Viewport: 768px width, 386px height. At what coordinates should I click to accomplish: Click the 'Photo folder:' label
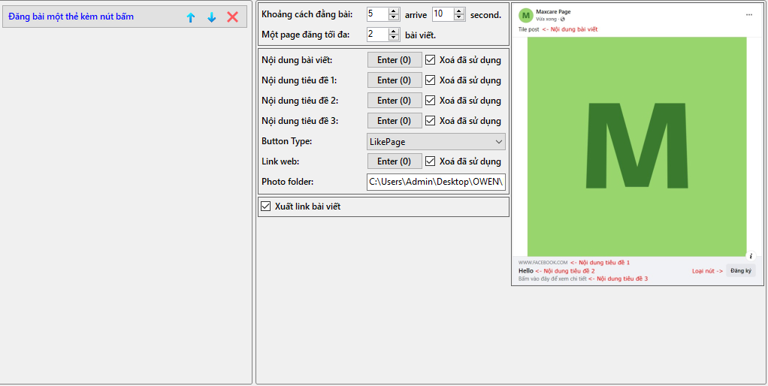pyautogui.click(x=288, y=182)
